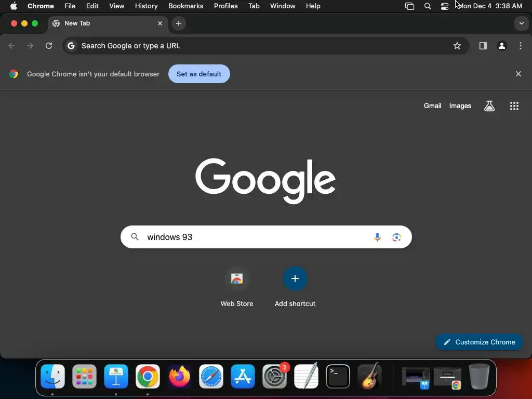Open App Store from the Dock
The height and width of the screenshot is (399, 532).
243,377
